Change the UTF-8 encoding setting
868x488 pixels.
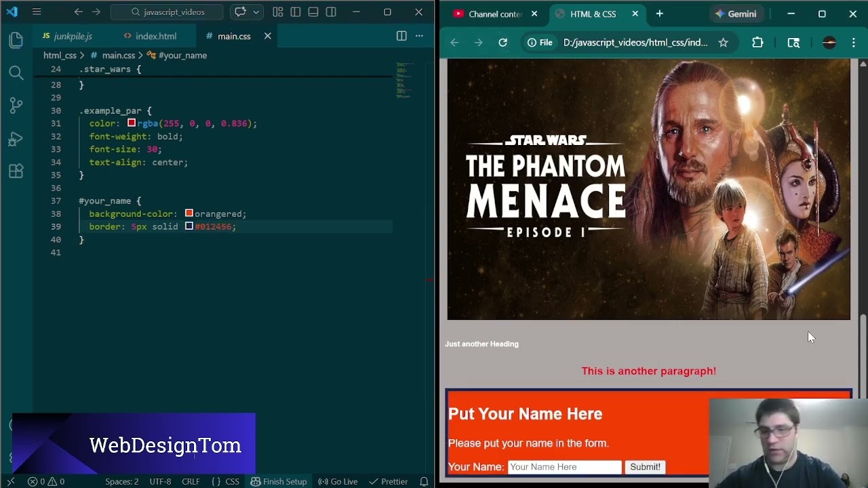(160, 482)
